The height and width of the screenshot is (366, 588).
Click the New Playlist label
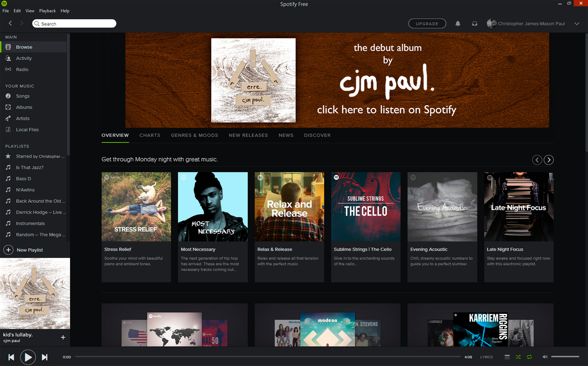point(30,250)
